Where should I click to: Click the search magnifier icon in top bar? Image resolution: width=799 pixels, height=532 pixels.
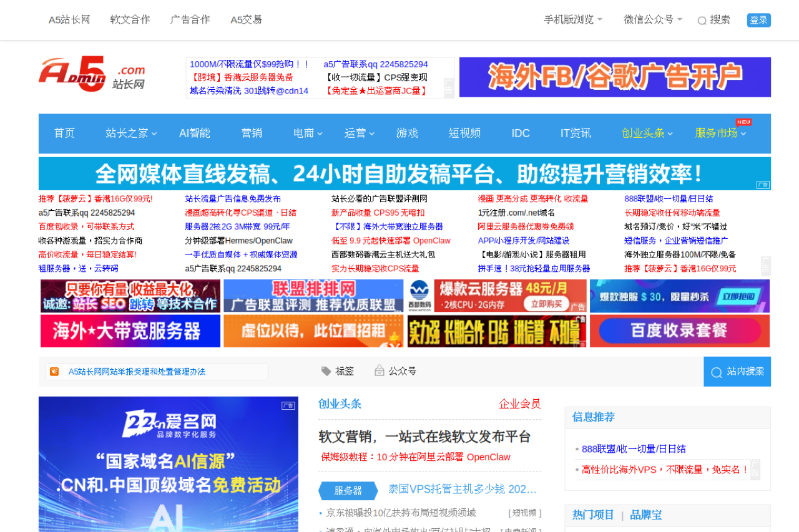coord(702,21)
